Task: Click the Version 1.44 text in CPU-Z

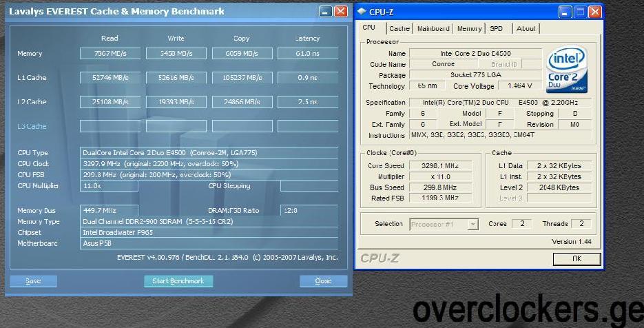Action: tap(571, 242)
